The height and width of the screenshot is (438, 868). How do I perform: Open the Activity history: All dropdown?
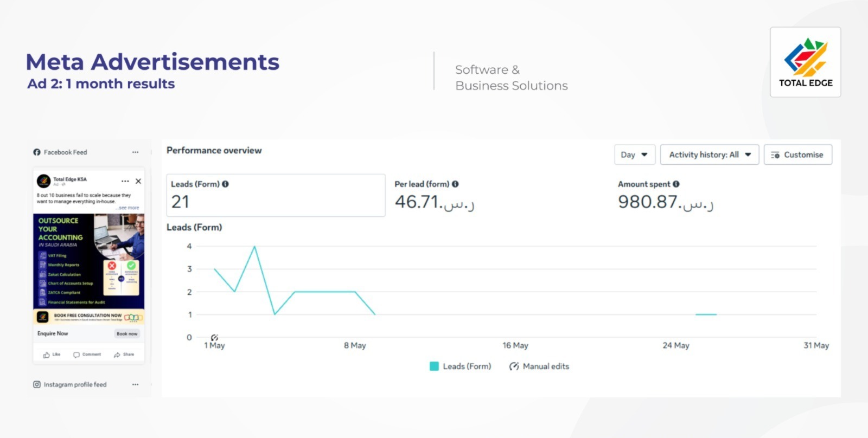(710, 154)
